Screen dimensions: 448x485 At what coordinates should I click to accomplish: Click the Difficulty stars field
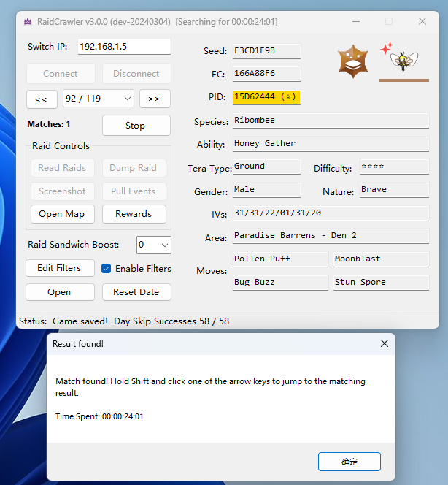click(x=394, y=167)
